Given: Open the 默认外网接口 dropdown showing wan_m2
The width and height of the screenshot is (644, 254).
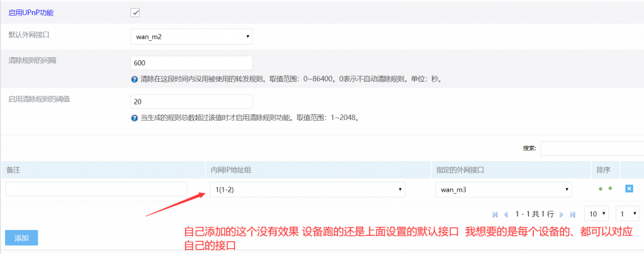Looking at the screenshot, I should (x=191, y=36).
